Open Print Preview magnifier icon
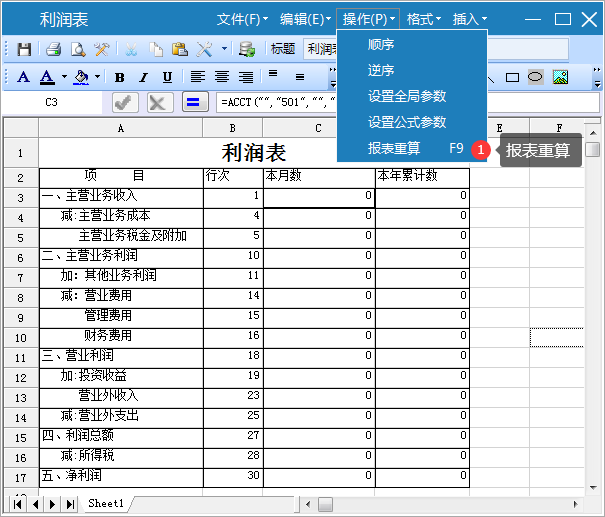The width and height of the screenshot is (605, 517). click(x=78, y=49)
